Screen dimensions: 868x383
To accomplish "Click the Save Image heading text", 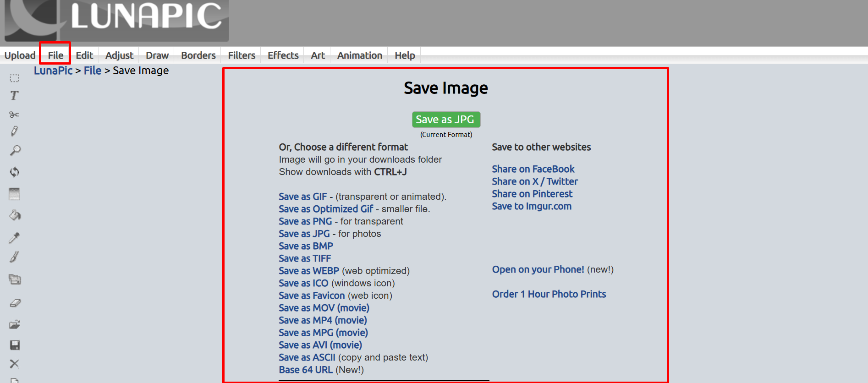I will [x=446, y=88].
